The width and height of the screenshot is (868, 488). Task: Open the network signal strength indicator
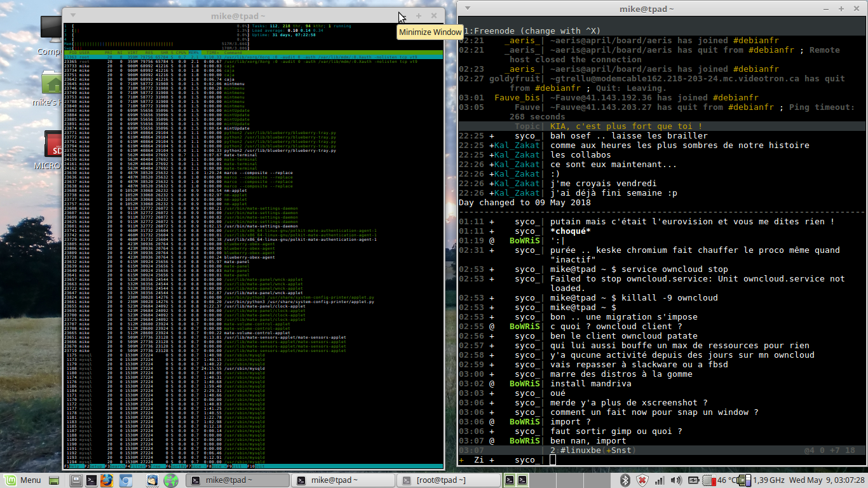[659, 481]
